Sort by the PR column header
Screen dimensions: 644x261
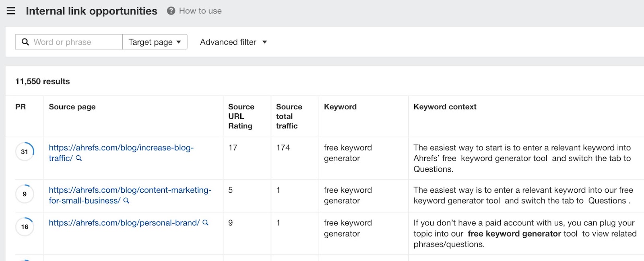click(21, 107)
